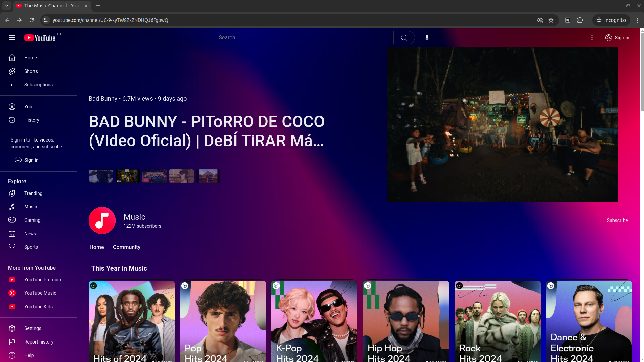Toggle third-party cookie blocking eye icon
The image size is (644, 362).
(540, 20)
